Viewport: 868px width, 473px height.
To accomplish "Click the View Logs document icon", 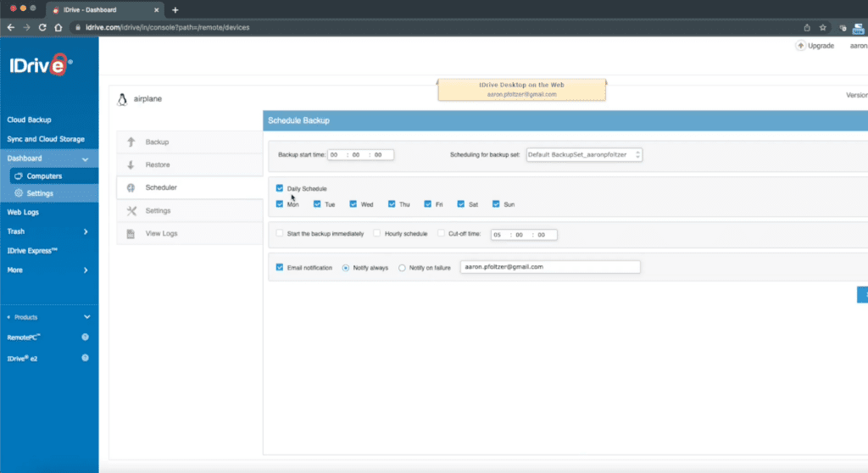I will (131, 234).
